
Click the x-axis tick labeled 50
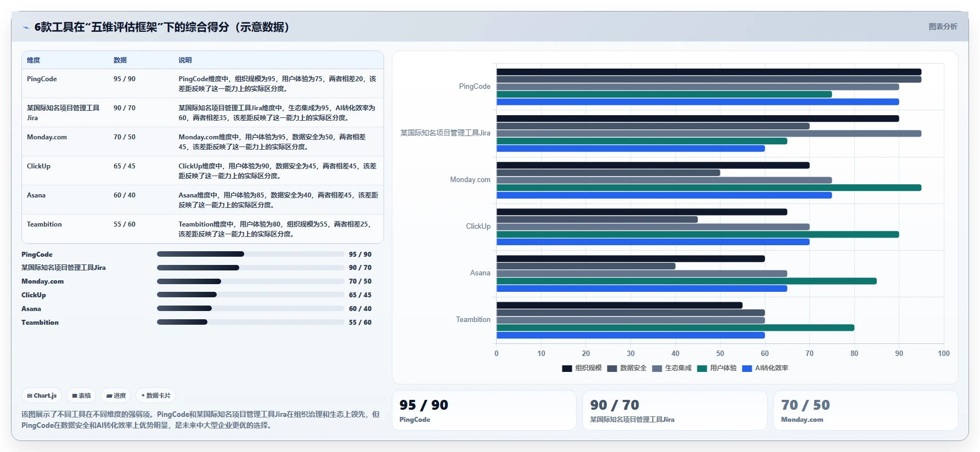click(720, 353)
